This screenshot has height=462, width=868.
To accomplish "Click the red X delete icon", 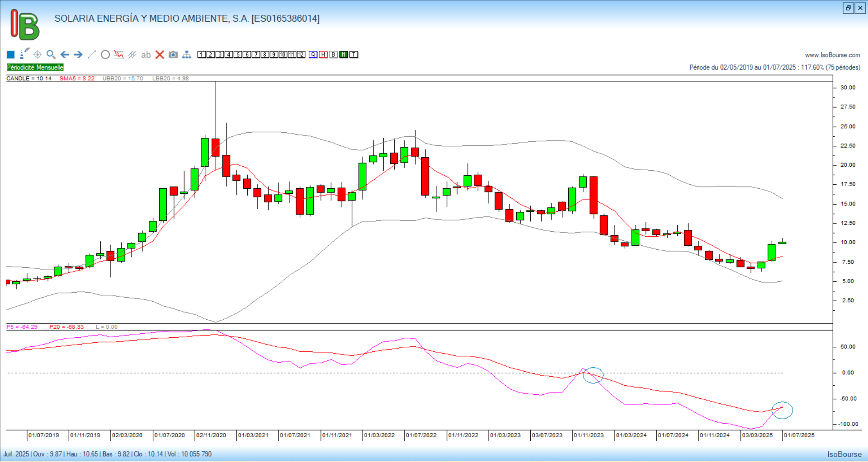I will [160, 55].
